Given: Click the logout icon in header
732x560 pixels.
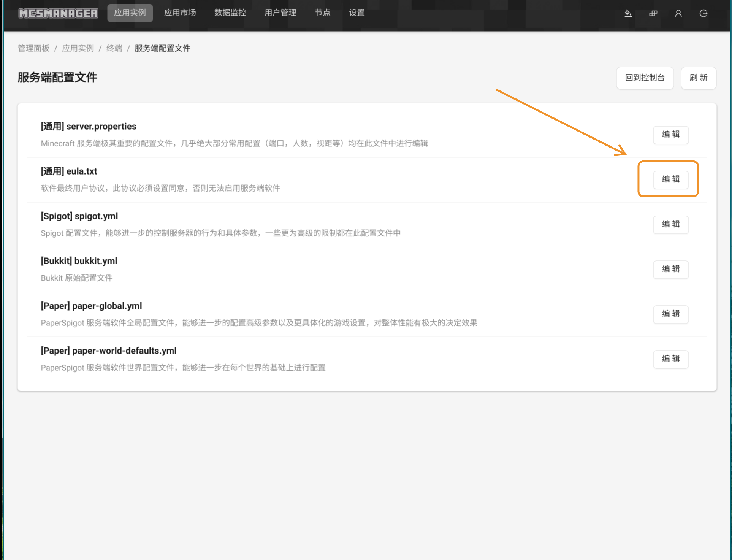Looking at the screenshot, I should coord(703,13).
